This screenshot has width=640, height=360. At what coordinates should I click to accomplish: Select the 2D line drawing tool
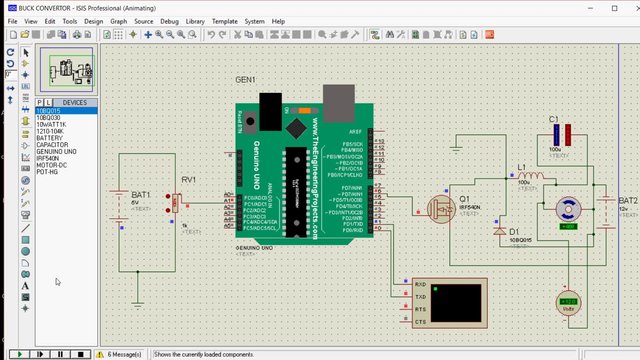pyautogui.click(x=25, y=228)
